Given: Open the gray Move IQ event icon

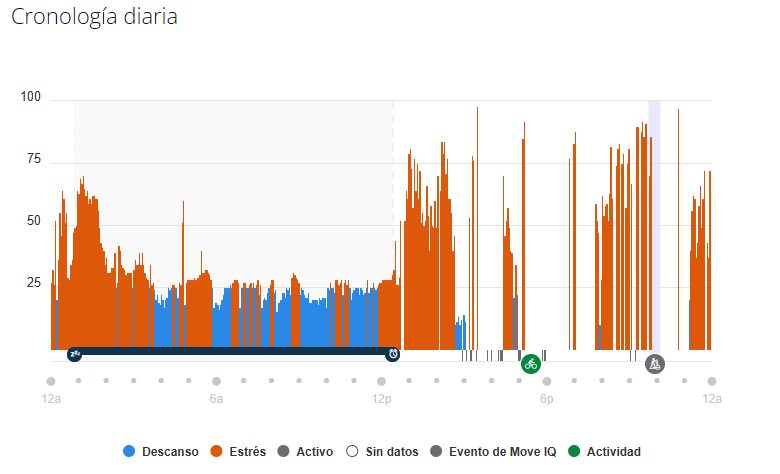Looking at the screenshot, I should point(654,363).
